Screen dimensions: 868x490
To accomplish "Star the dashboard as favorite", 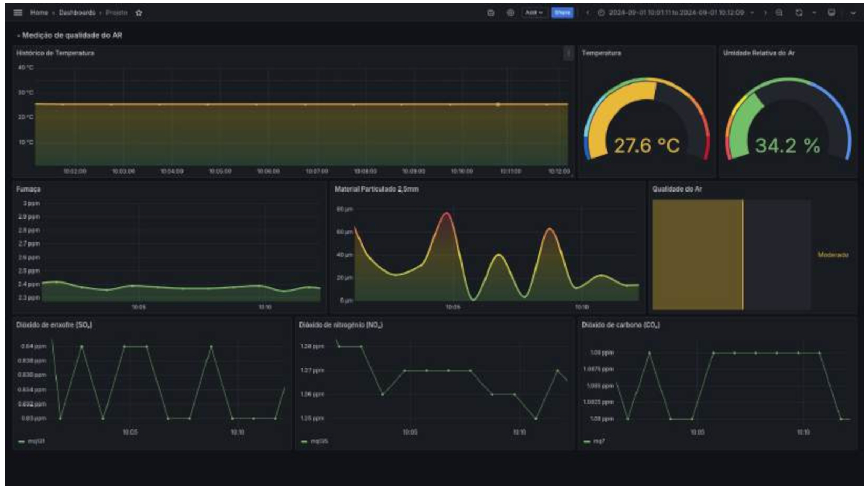I will point(139,13).
